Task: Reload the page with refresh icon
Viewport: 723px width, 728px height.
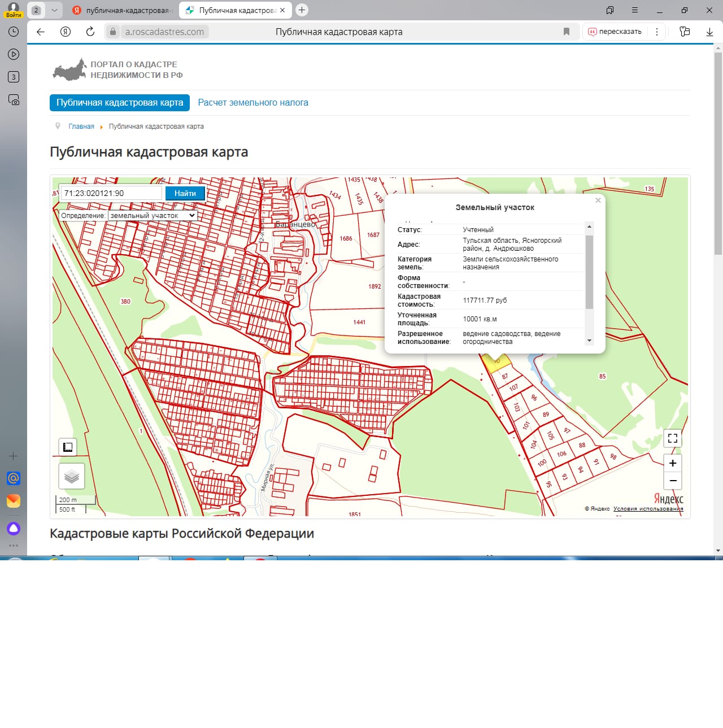Action: 90,32
